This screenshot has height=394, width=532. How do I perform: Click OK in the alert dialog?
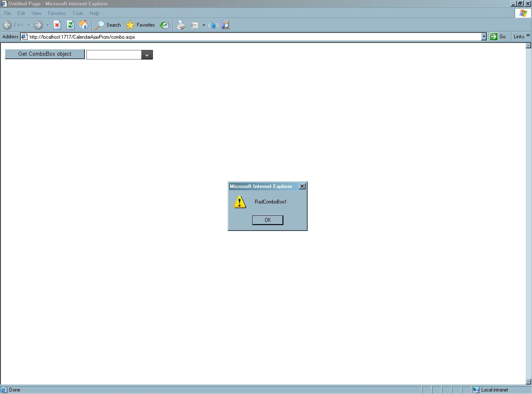pyautogui.click(x=268, y=220)
